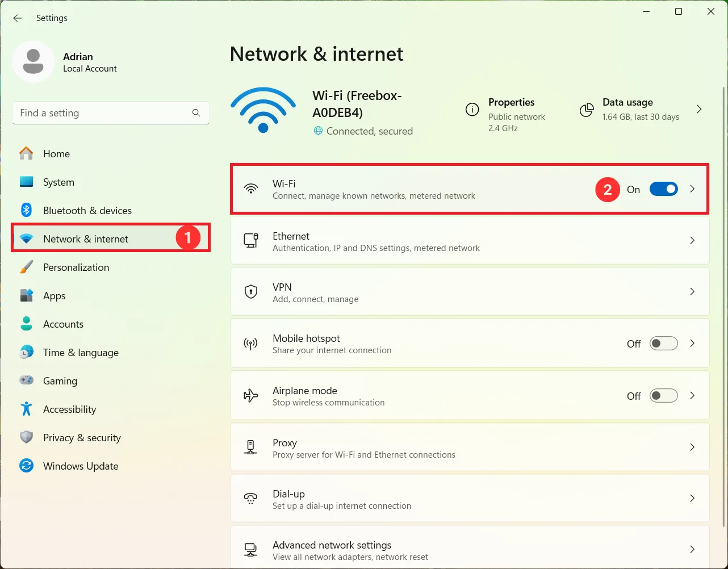Click the Data usage pie chart icon
Viewport: 728px width, 569px height.
[587, 110]
